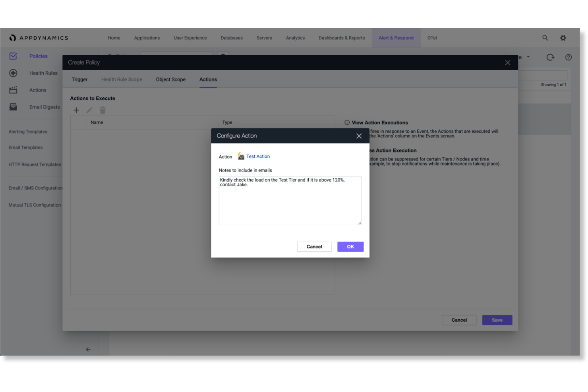The image size is (588, 392).
Task: Open the Health Rules sidebar item
Action: (43, 73)
